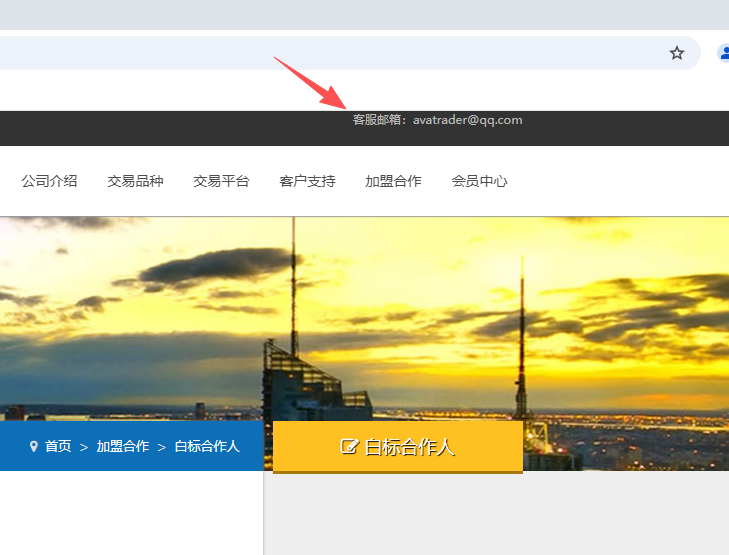This screenshot has height=555, width=729.
Task: Open the 公司介绍 menu item
Action: pyautogui.click(x=49, y=181)
